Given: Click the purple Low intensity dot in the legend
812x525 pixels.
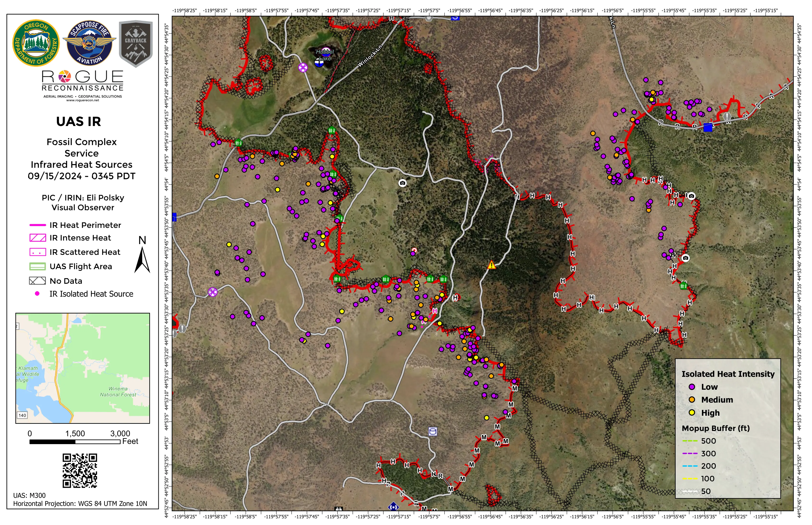Looking at the screenshot, I should (x=692, y=387).
